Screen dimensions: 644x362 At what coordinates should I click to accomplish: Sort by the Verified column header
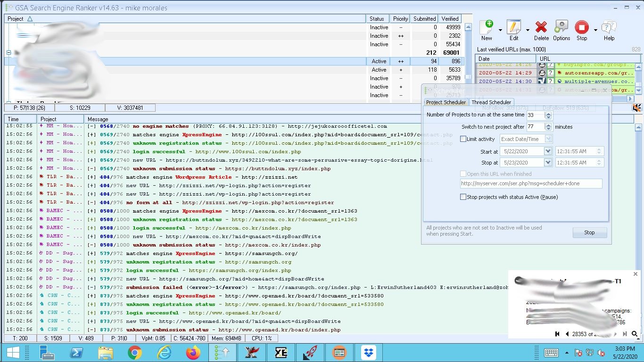tap(450, 19)
